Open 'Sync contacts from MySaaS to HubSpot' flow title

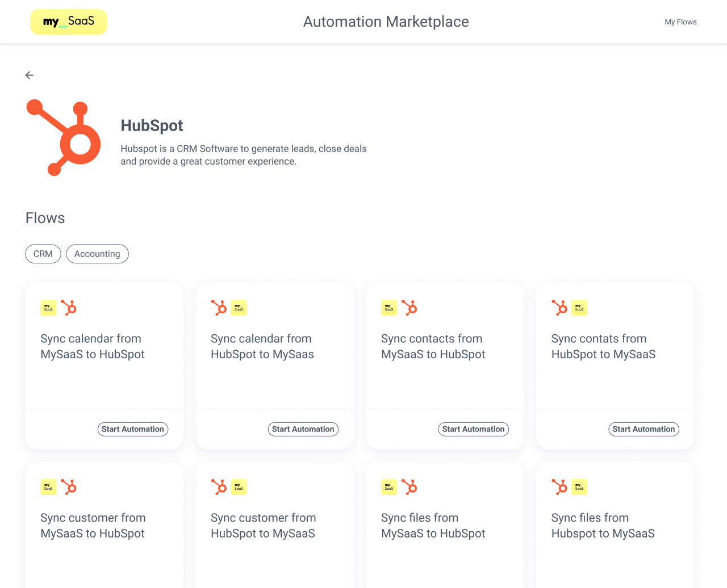[433, 346]
